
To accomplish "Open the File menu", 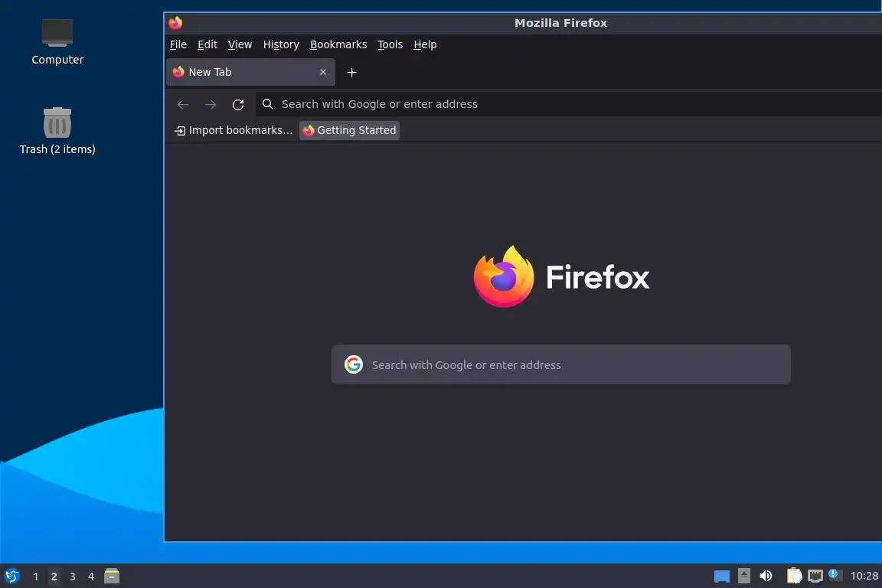I will point(178,44).
